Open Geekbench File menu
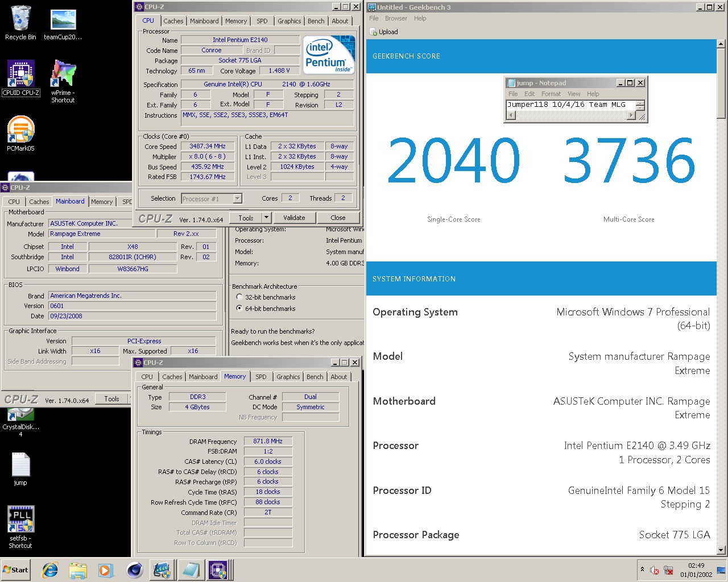 pos(374,18)
